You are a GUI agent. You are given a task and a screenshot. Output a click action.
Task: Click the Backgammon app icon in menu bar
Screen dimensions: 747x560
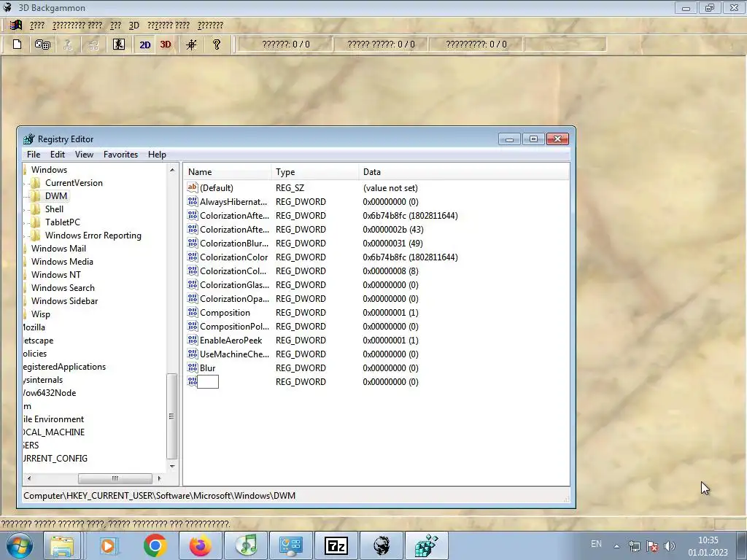[x=16, y=25]
